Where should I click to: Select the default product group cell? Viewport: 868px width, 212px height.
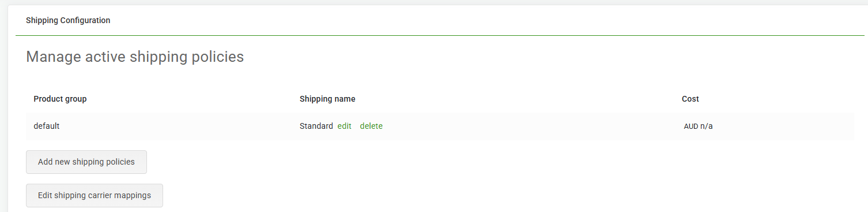point(47,126)
